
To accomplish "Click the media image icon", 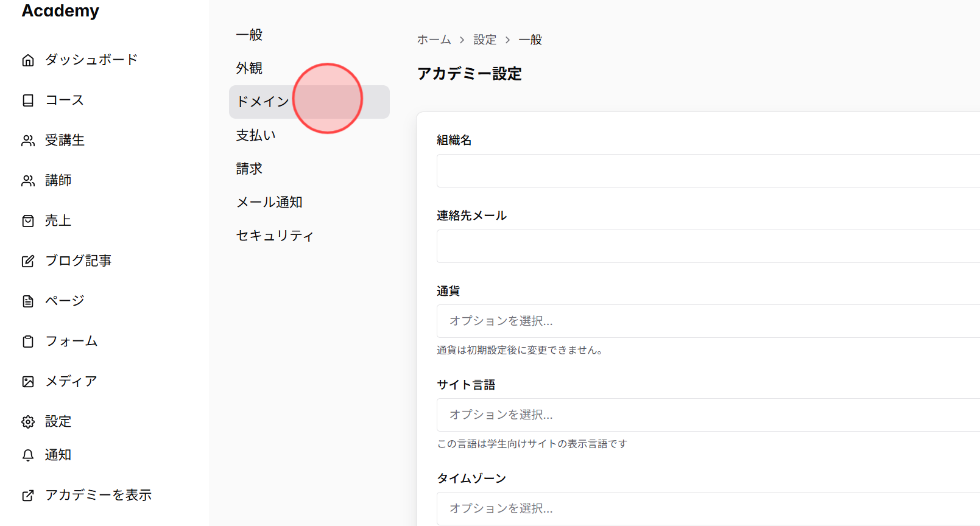I will click(x=28, y=382).
